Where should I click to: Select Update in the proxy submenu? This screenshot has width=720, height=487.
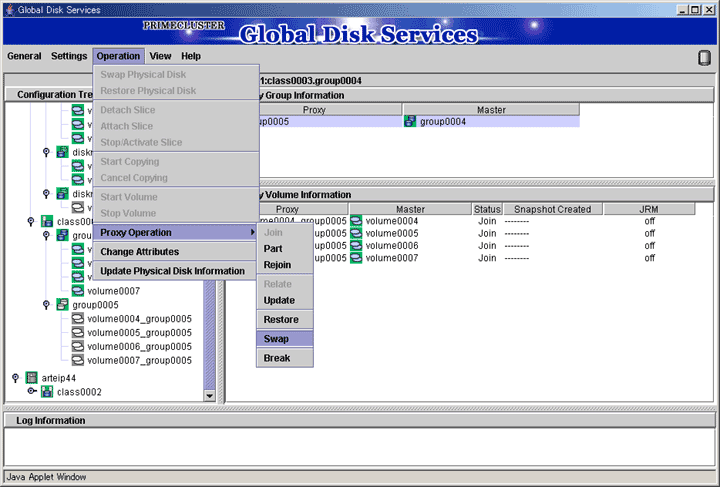click(x=285, y=300)
